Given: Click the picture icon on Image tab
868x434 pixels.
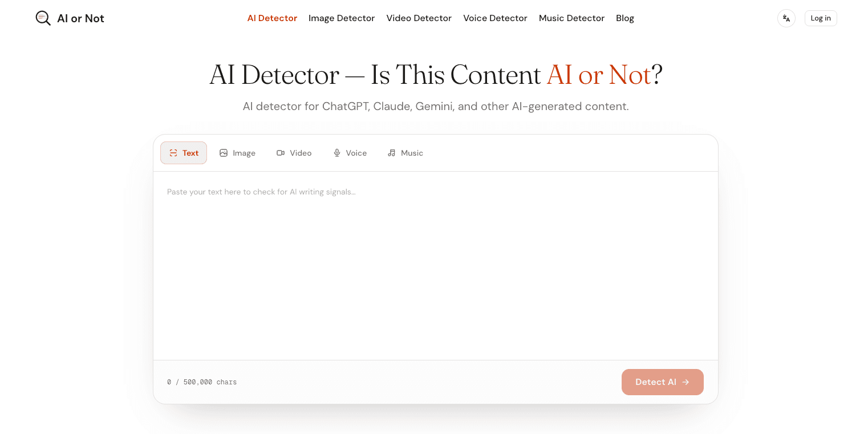Looking at the screenshot, I should [x=224, y=153].
